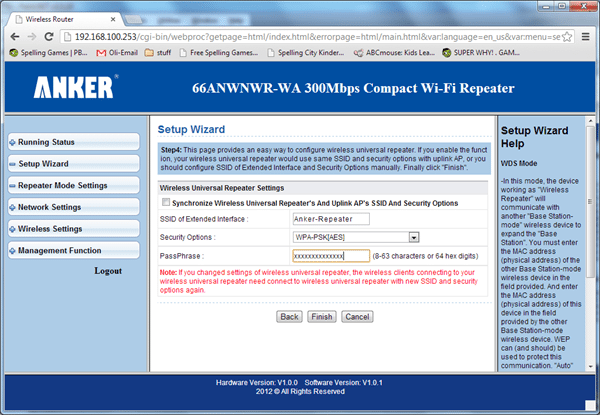
Task: Open the SUPER WHY! GAMES bookmark
Action: (x=481, y=53)
